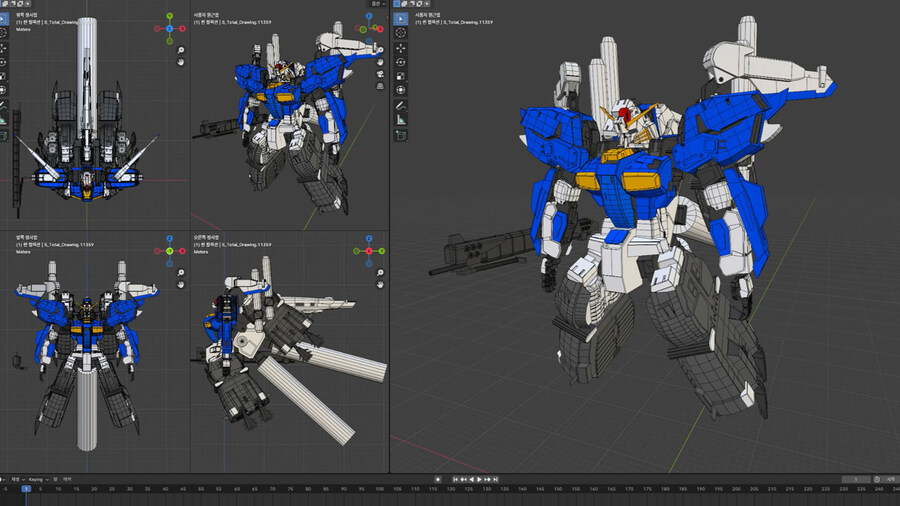Click red X axis on top-left viewport gizmo
Screen dimensions: 900x506
click(182, 28)
